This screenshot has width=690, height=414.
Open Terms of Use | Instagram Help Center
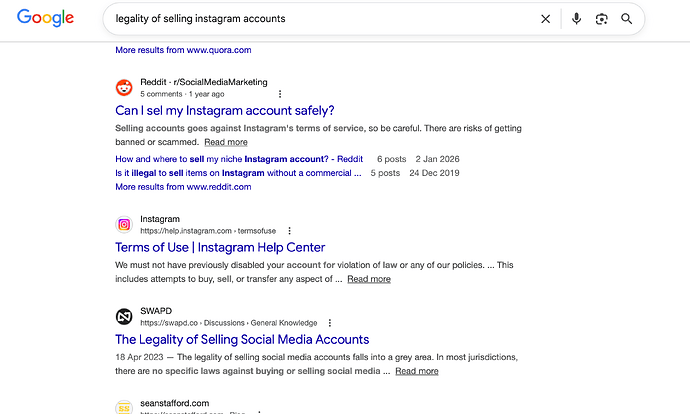[220, 247]
